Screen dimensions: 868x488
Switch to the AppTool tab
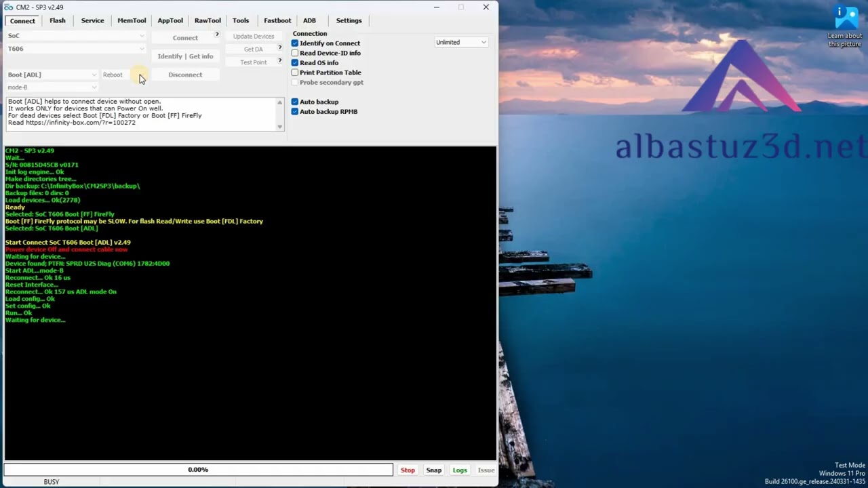[x=170, y=20]
